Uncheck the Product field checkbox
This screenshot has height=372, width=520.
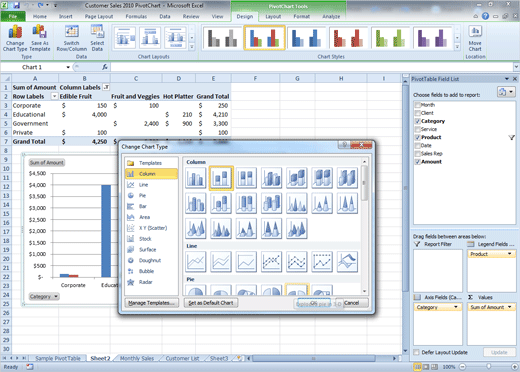pyautogui.click(x=417, y=137)
